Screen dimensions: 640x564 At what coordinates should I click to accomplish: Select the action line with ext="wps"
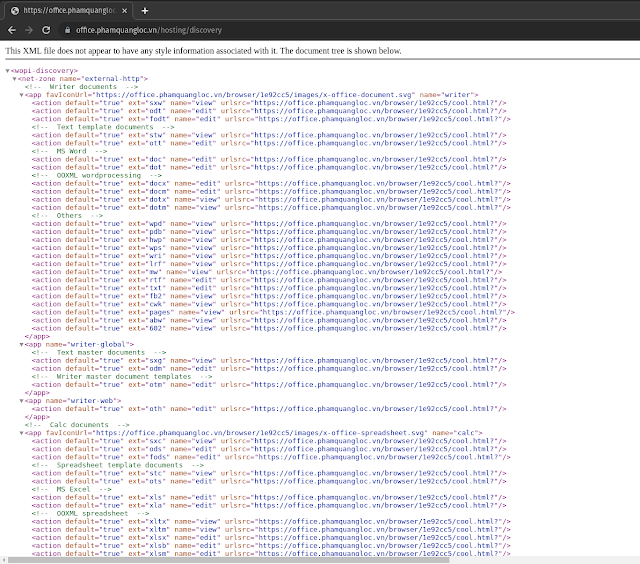click(x=269, y=248)
